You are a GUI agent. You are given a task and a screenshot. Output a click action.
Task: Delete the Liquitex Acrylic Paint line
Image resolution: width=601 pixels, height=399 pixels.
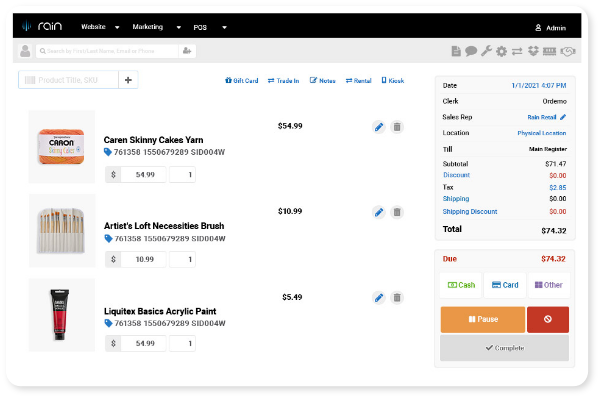coord(397,297)
